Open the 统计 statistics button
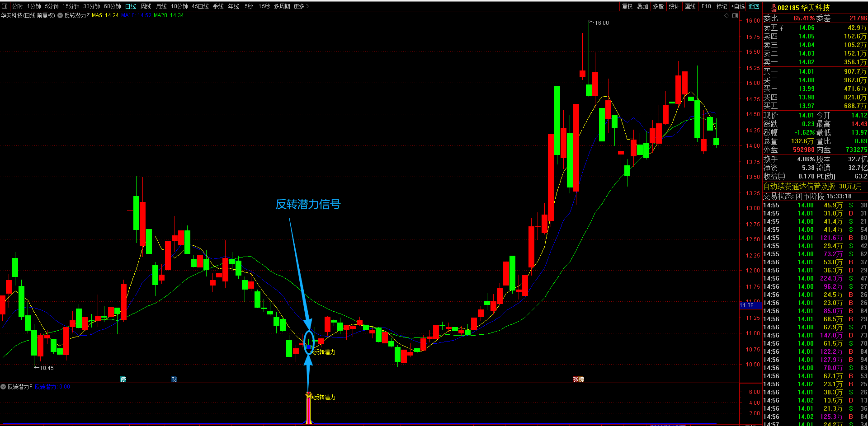Viewport: 868px width, 426px height. [x=674, y=6]
